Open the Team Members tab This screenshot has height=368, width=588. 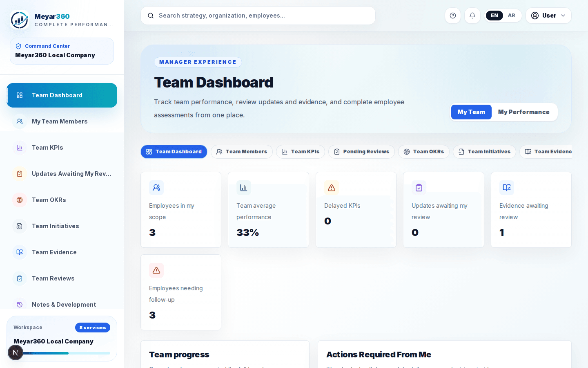pyautogui.click(x=242, y=152)
